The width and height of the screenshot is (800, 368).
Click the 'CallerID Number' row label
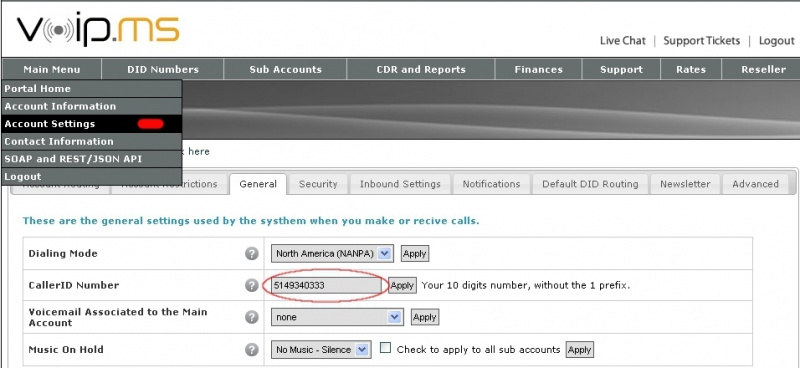pos(73,285)
